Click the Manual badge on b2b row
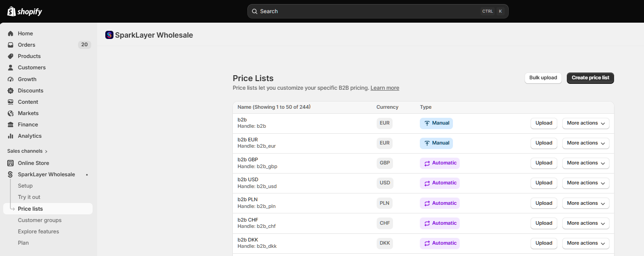The height and width of the screenshot is (256, 644). [436, 123]
